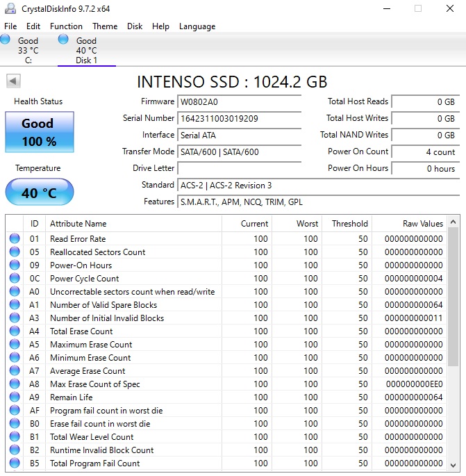Click status icon for Total Erase Count row
Image resolution: width=466 pixels, height=476 pixels.
(x=15, y=331)
